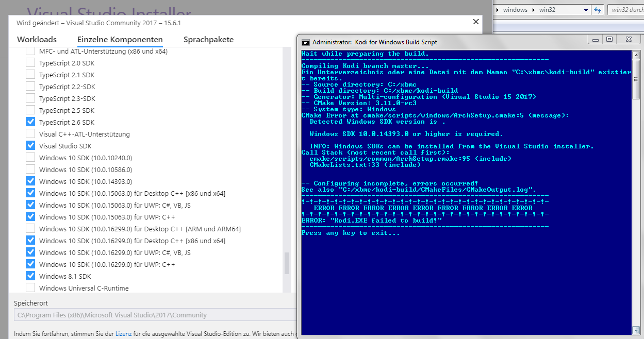644x339 pixels.
Task: Uncheck Windows 10 SDK (10.0.14393.0)
Action: [x=30, y=181]
